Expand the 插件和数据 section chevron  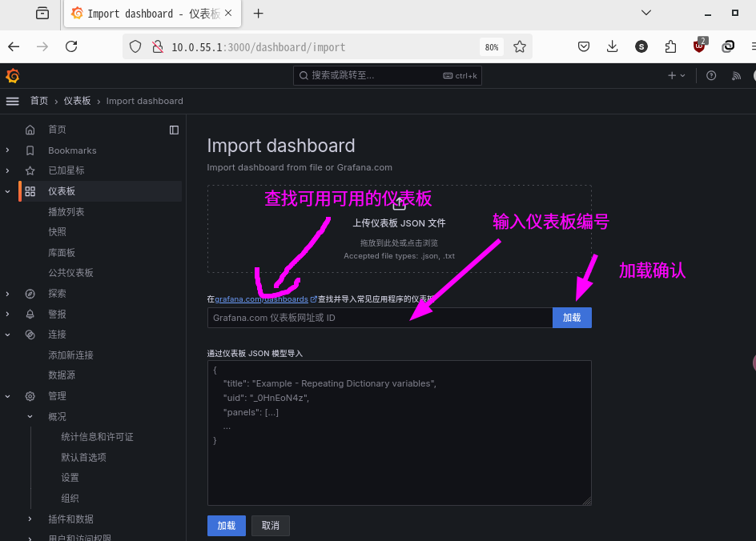coord(30,519)
